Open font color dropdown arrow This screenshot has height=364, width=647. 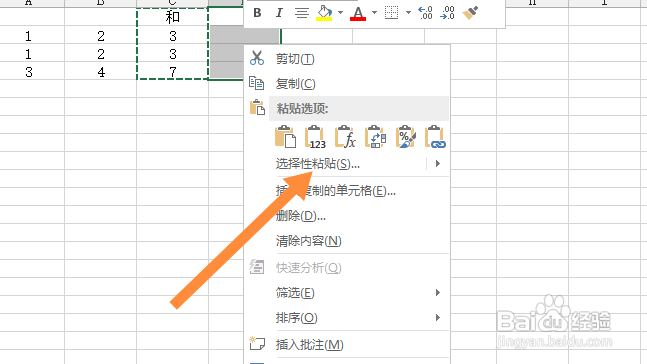click(x=374, y=13)
